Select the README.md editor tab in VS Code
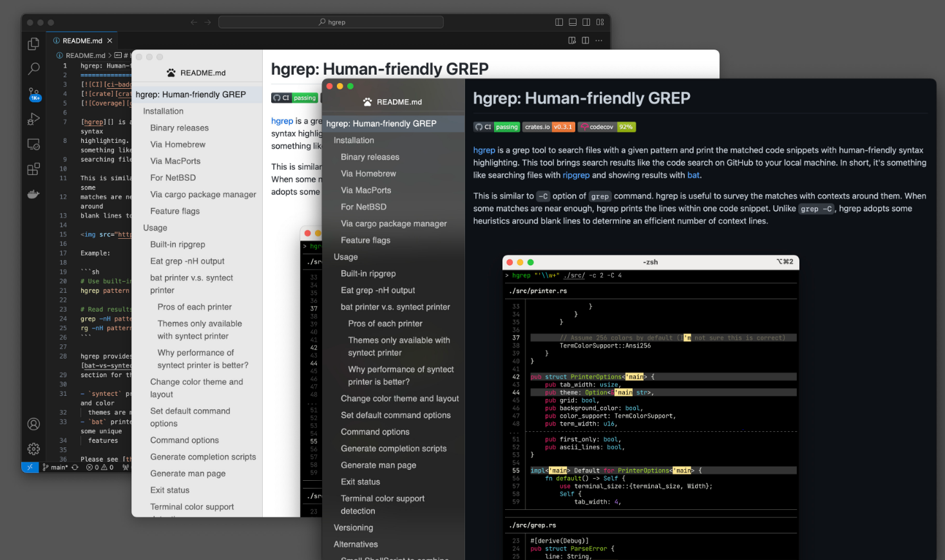Screen dimensions: 945x560 click(x=82, y=41)
